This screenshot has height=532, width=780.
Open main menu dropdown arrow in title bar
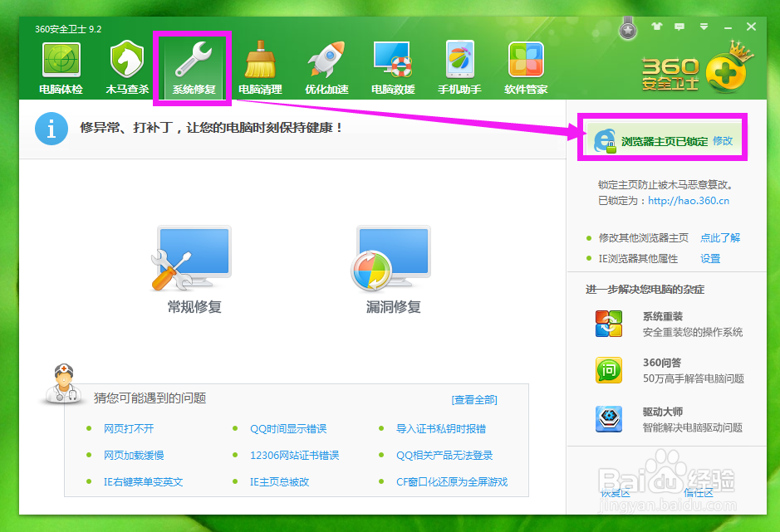[x=704, y=27]
